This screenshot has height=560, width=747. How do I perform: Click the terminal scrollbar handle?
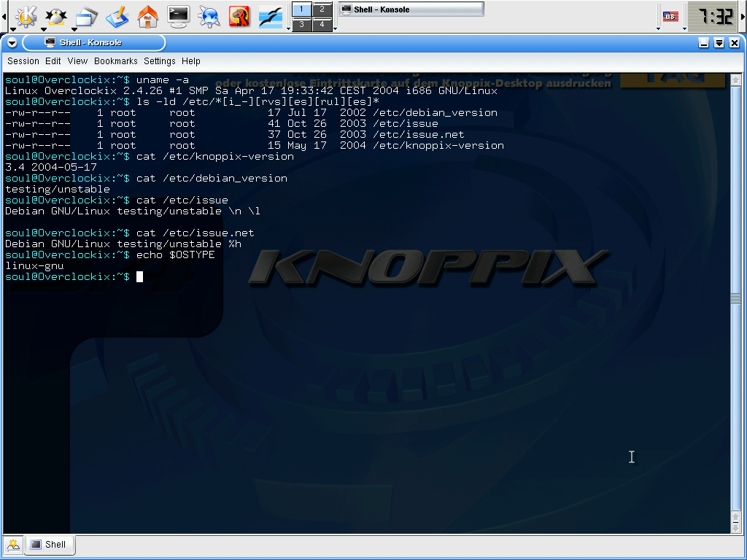pyautogui.click(x=735, y=298)
